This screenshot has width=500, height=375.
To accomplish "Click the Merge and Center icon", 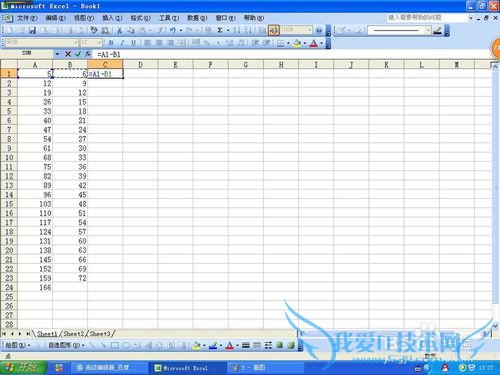I will [182, 43].
